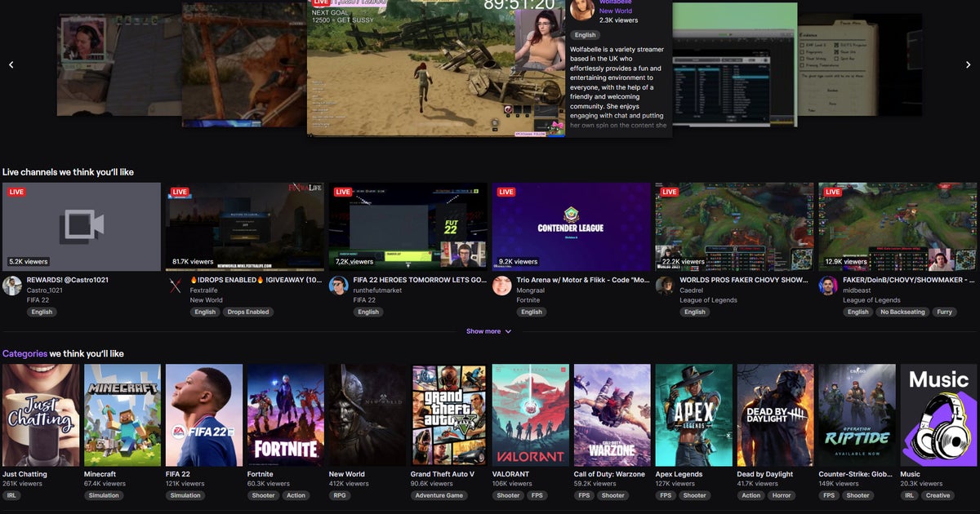The image size is (980, 514).
Task: Click Caedrel channel name link
Action: [692, 290]
